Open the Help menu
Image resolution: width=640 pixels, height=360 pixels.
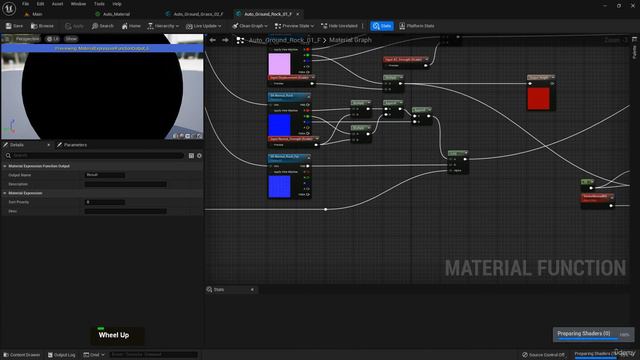[117, 4]
